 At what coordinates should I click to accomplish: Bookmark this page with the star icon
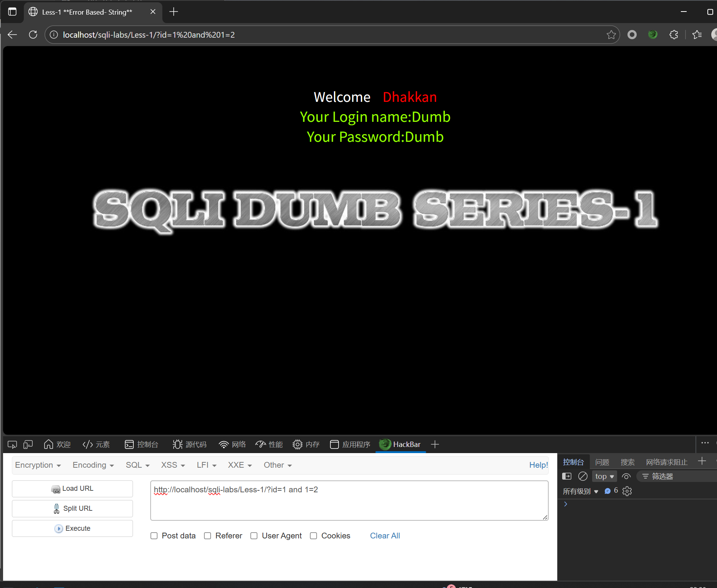point(611,35)
